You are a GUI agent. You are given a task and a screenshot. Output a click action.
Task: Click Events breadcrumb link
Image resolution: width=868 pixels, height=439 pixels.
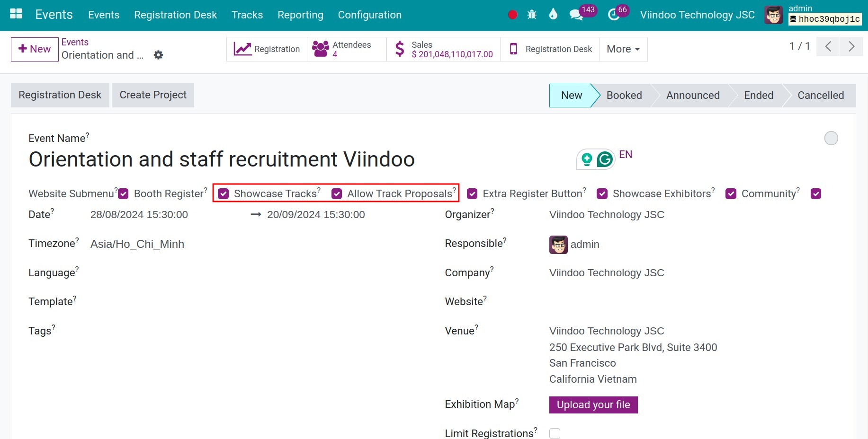click(75, 42)
